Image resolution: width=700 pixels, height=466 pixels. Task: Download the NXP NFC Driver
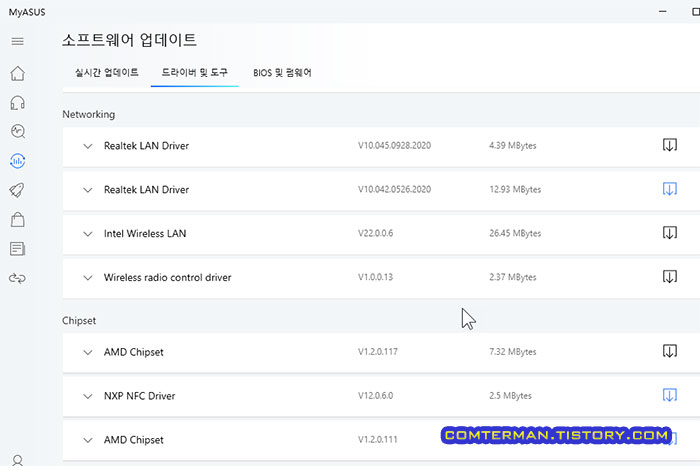[x=670, y=395]
